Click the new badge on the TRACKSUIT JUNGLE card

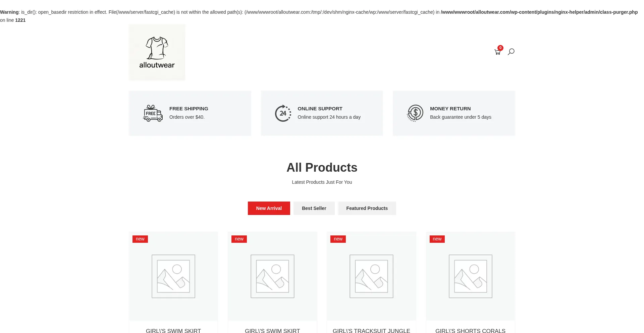coord(338,239)
